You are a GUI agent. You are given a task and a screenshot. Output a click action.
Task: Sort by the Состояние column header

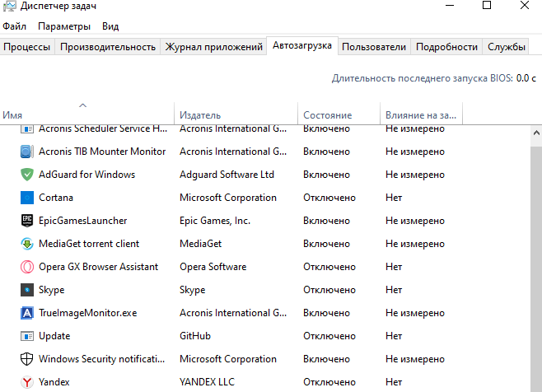[x=339, y=115]
